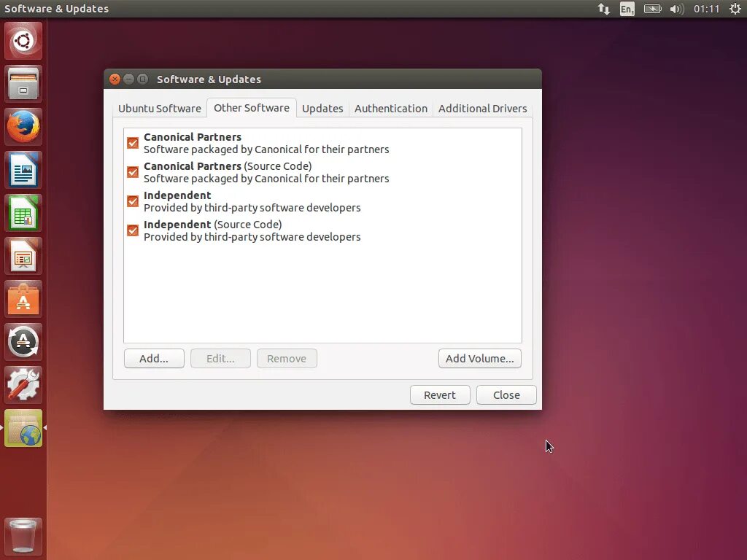747x560 pixels.
Task: Switch to Ubuntu Software tab
Action: pos(160,109)
